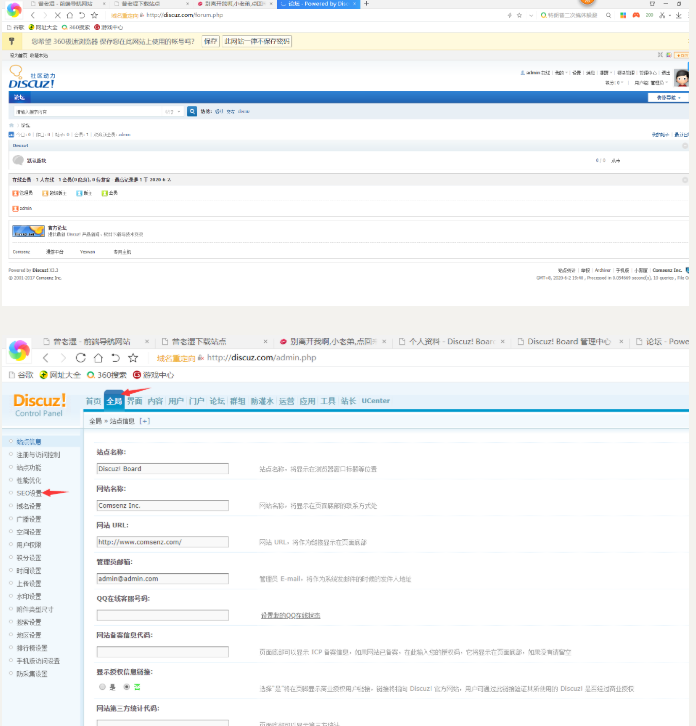Click 此网站一律不保存密码 button

(257, 41)
